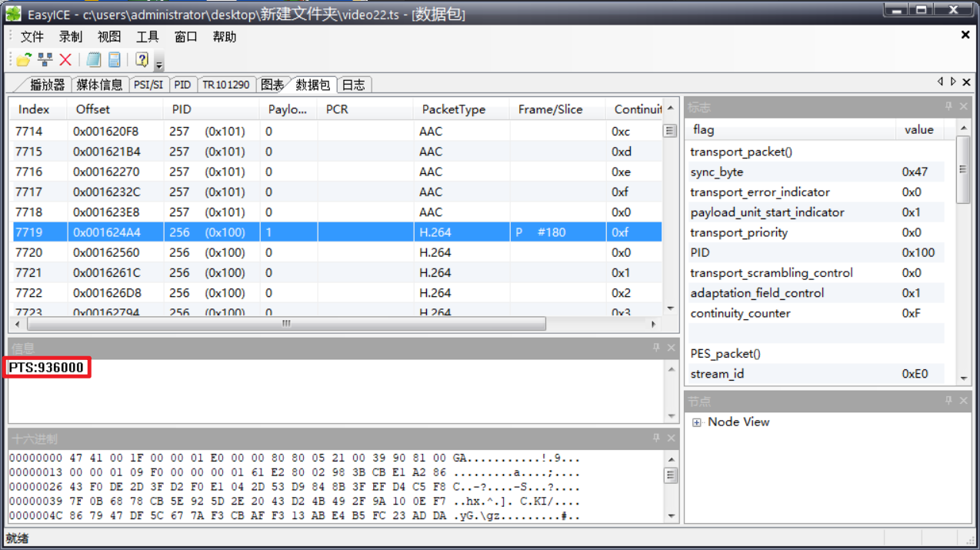Screen dimensions: 980x550
Task: Click the hex line at offset 00000013
Action: point(294,473)
